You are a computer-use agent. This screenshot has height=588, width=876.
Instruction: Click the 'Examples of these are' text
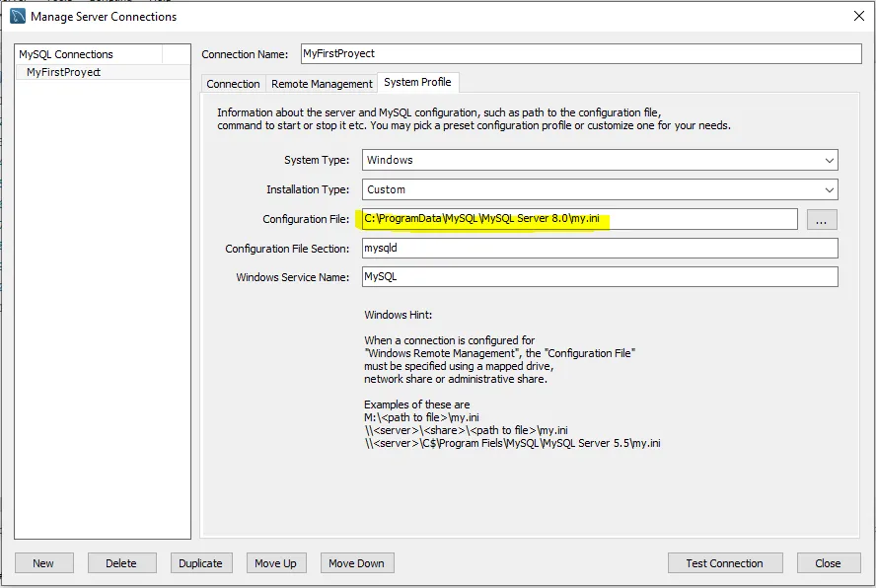tap(416, 404)
